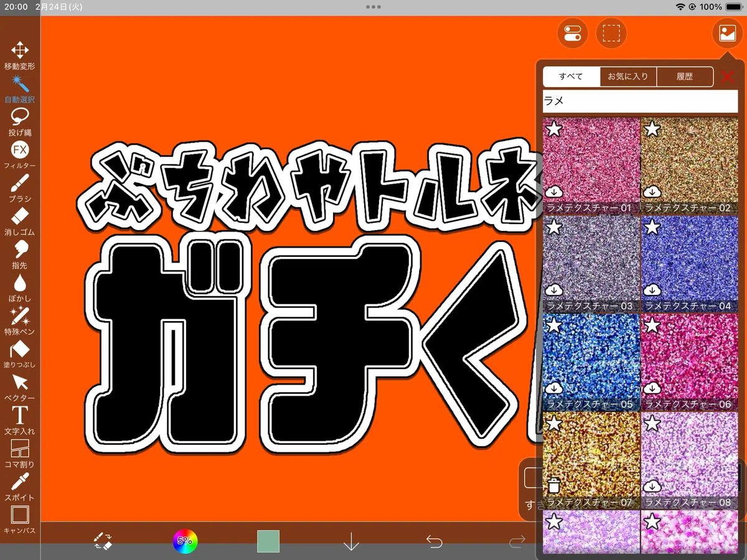The image size is (747, 560).
Task: Select the 消しゴム eraser tool
Action: click(x=20, y=221)
